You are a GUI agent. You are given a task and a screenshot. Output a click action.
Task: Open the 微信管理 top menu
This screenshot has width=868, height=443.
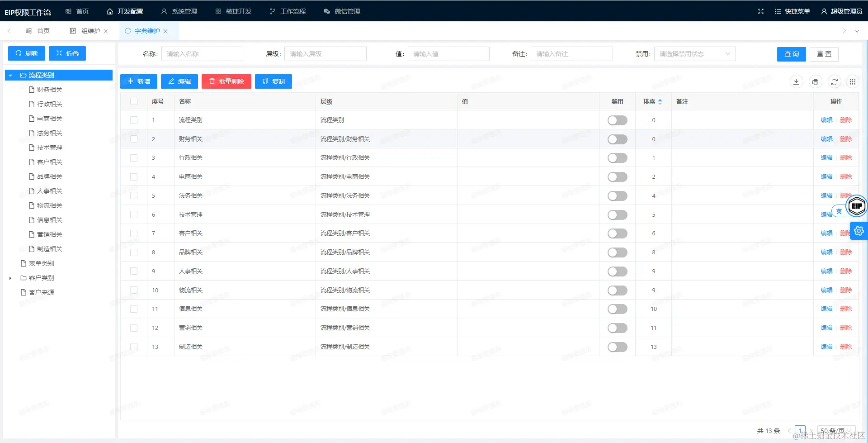click(342, 11)
